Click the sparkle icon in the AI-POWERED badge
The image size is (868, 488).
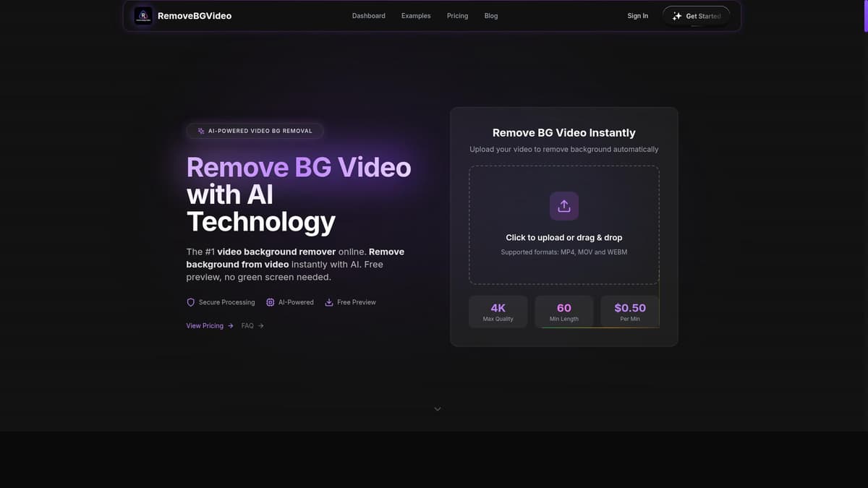tap(200, 131)
